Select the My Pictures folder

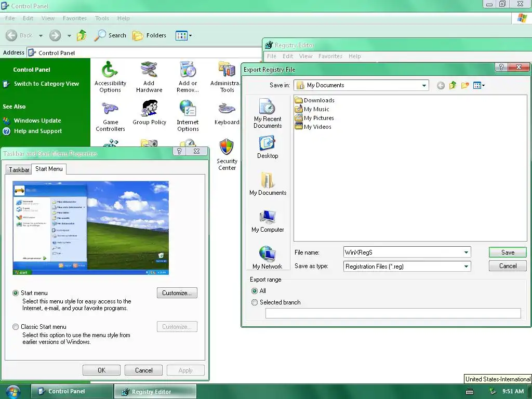pyautogui.click(x=314, y=118)
